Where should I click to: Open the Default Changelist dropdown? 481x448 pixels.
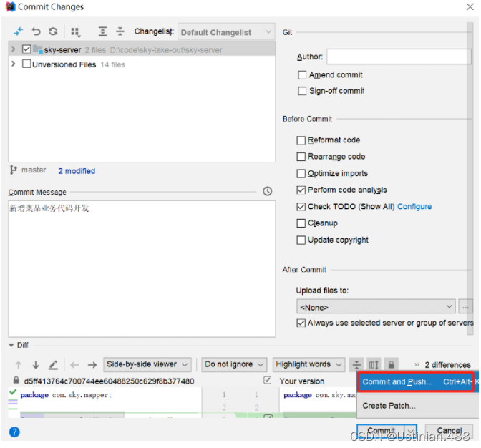[x=226, y=32]
